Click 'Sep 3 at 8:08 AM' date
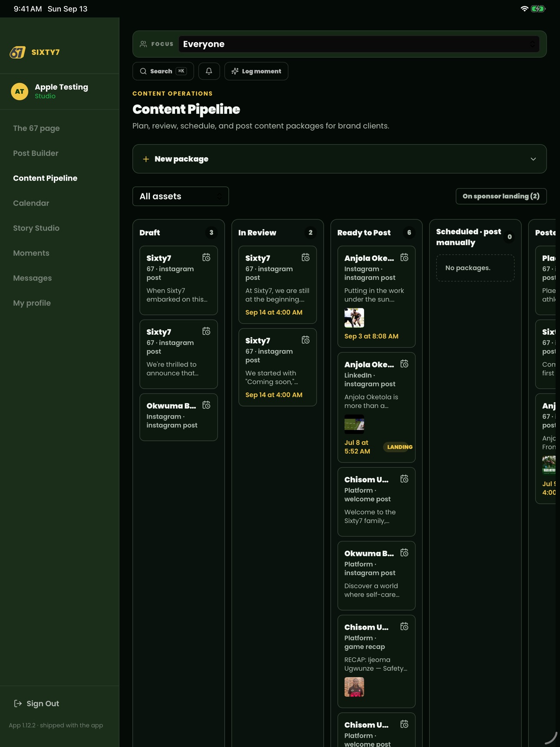560x747 pixels. 371,336
